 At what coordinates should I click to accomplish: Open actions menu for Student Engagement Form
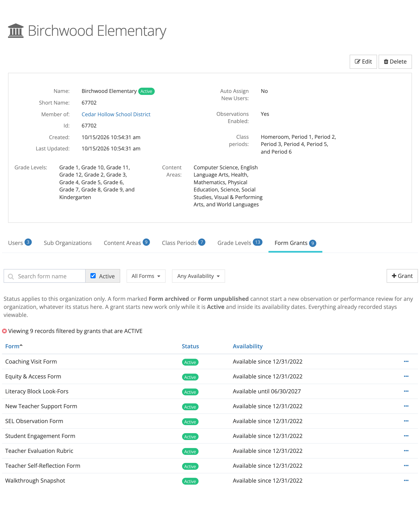coord(406,436)
